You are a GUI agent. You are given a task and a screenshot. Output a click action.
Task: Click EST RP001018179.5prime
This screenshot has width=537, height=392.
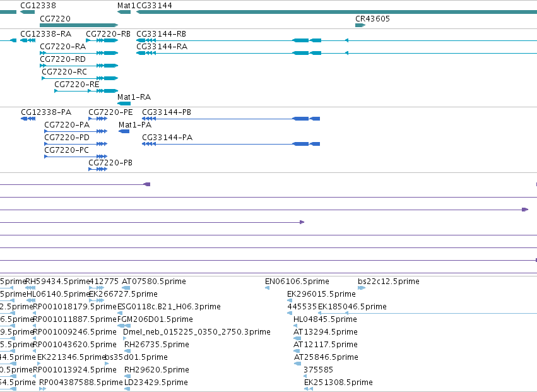[x=34, y=313]
